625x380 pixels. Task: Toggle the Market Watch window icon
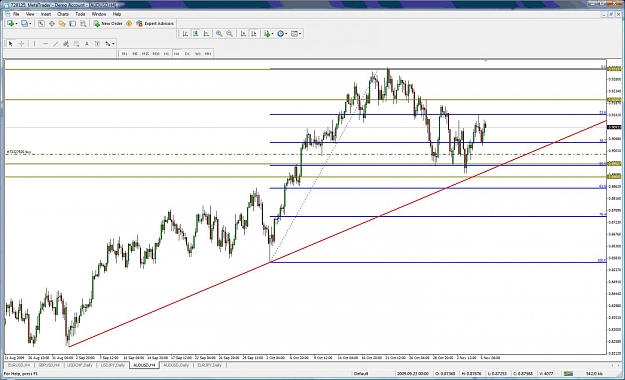(x=41, y=24)
